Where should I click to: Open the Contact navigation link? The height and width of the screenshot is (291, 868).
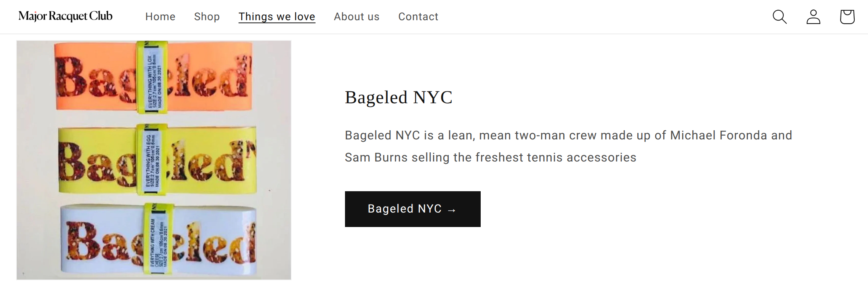pyautogui.click(x=418, y=17)
